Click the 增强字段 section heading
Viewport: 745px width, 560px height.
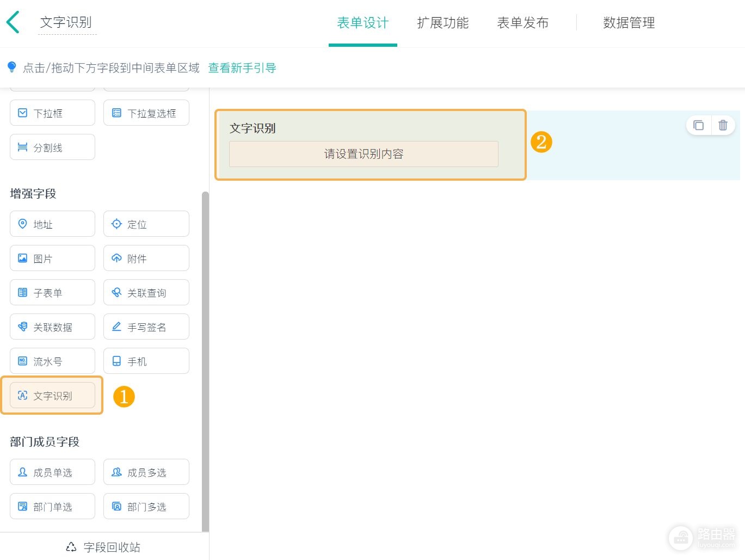pyautogui.click(x=33, y=194)
